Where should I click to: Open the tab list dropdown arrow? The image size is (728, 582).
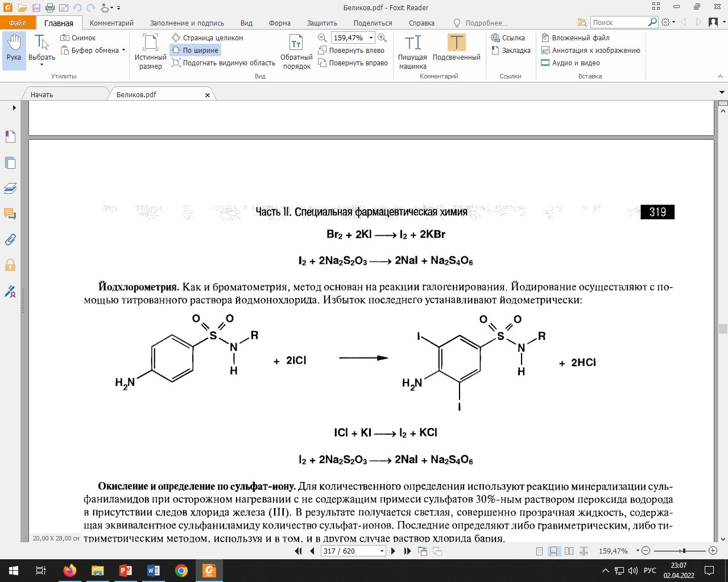tap(722, 92)
